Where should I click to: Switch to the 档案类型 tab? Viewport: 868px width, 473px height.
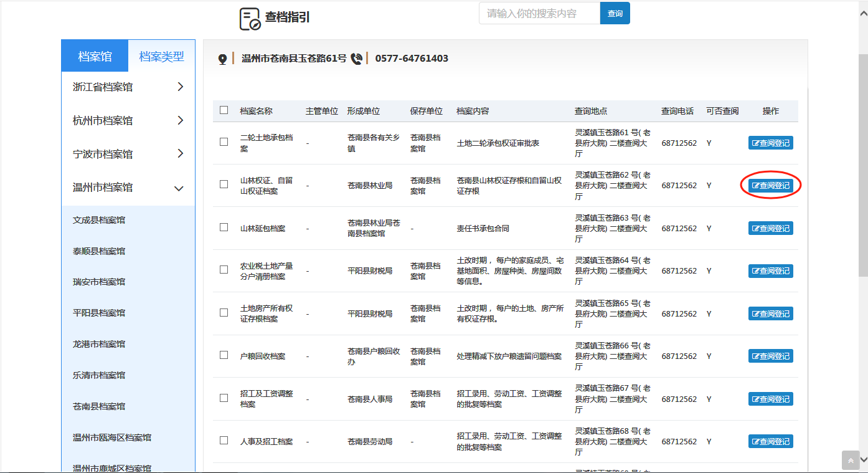pyautogui.click(x=161, y=56)
